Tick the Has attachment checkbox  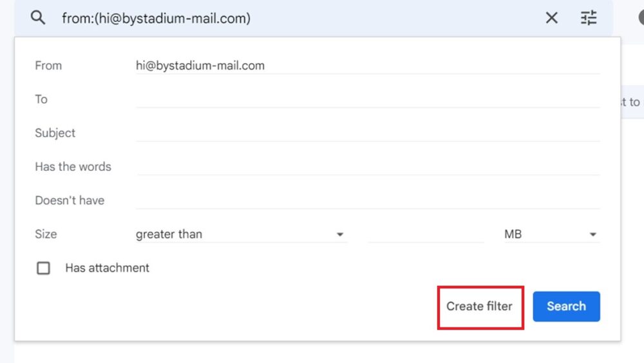43,268
